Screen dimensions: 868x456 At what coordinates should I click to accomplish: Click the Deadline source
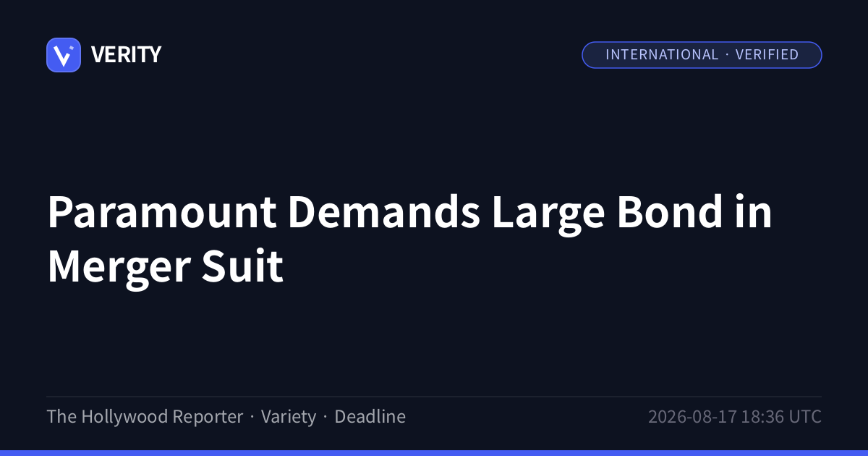(x=370, y=417)
